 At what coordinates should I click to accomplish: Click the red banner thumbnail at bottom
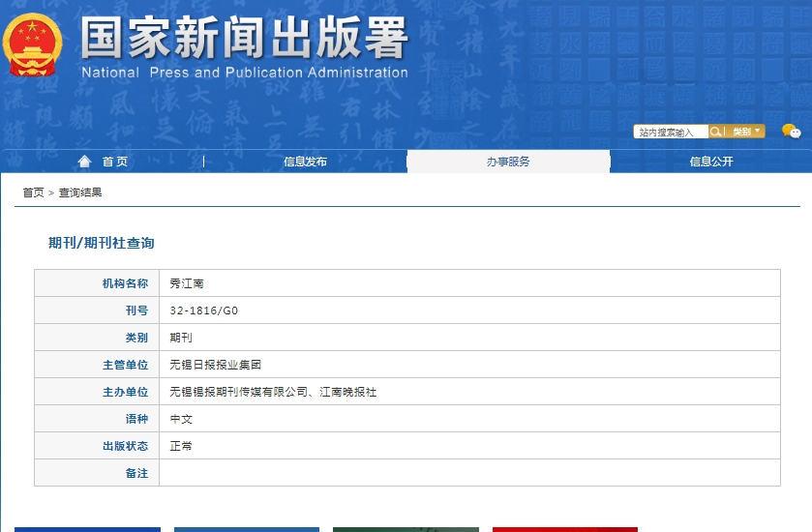564,528
